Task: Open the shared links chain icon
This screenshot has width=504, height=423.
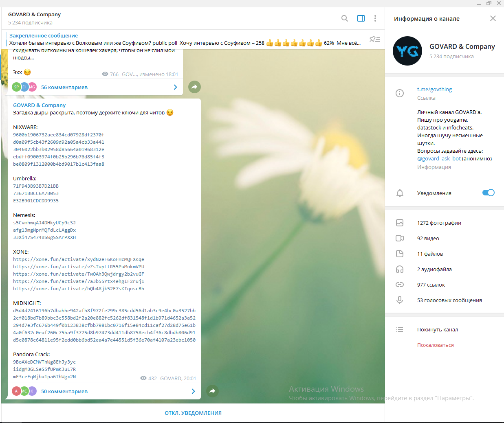Action: (400, 285)
